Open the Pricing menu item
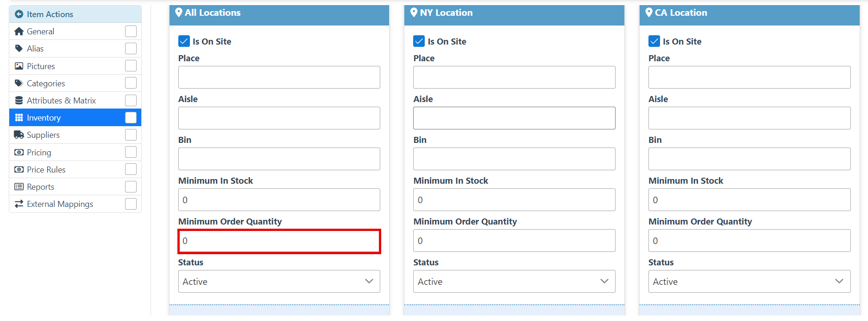The height and width of the screenshot is (321, 868). (39, 153)
